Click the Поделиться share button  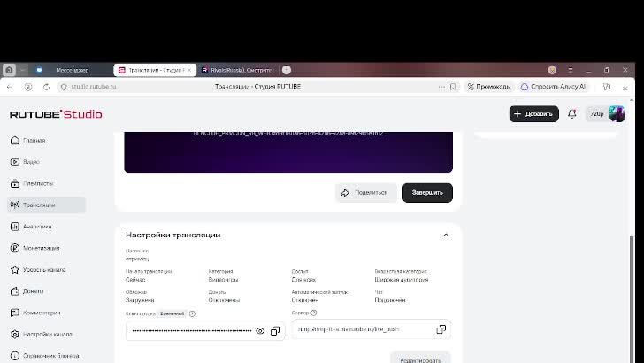[x=365, y=193]
